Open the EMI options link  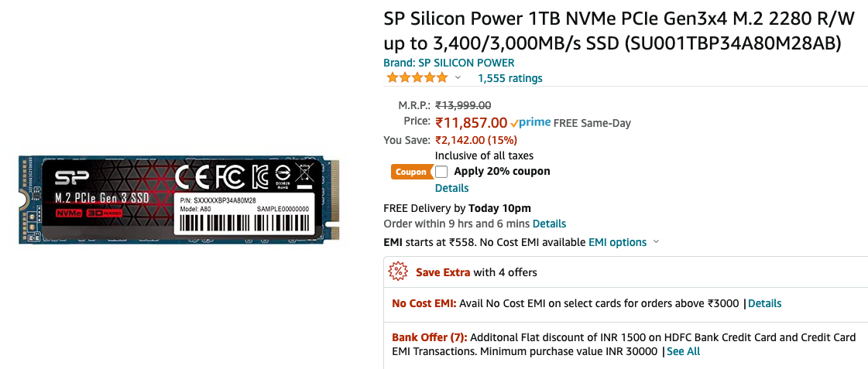617,242
